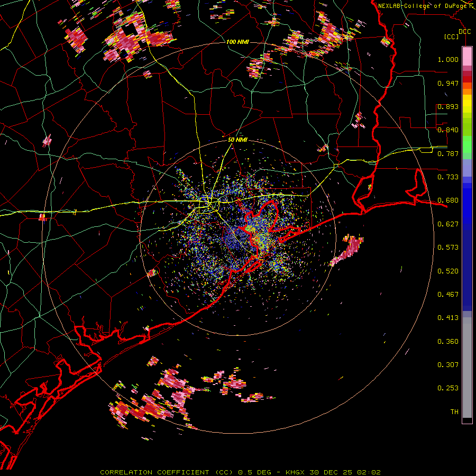The height and width of the screenshot is (476, 476).
Task: Select the 0.787 scale value
Action: point(448,153)
